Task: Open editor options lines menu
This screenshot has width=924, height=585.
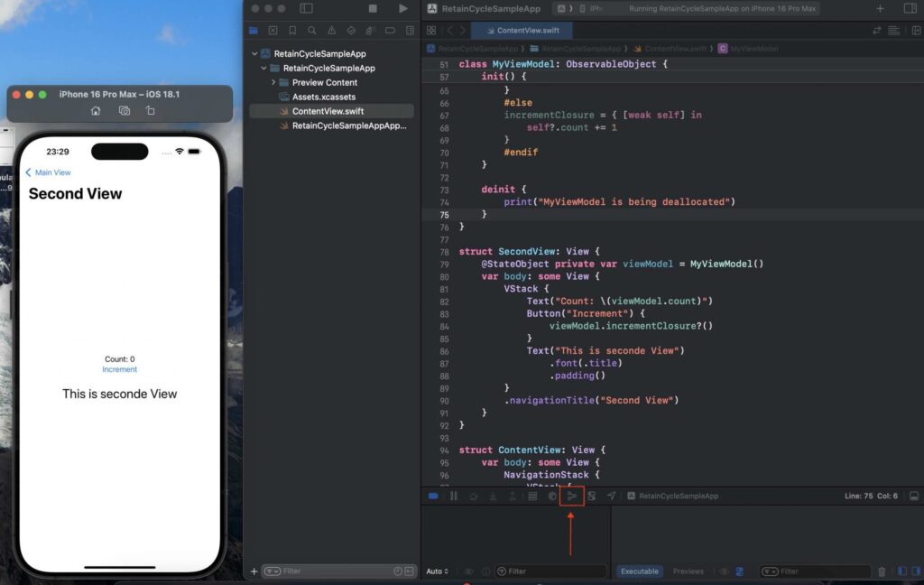Action: coord(894,31)
